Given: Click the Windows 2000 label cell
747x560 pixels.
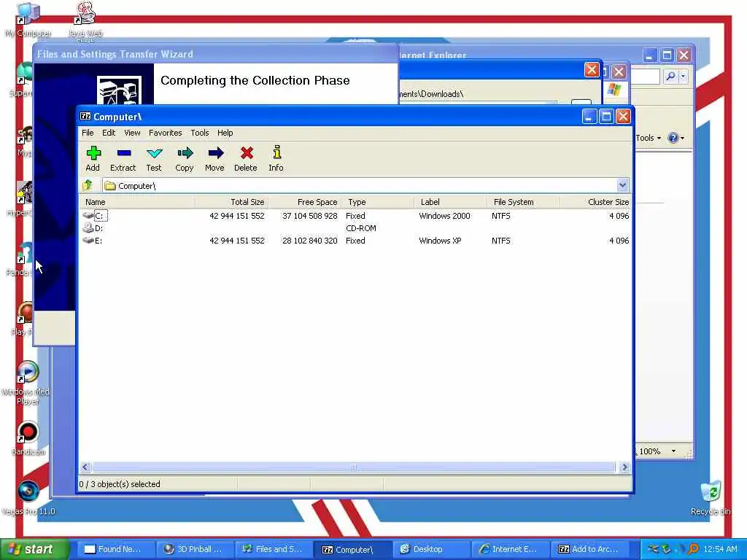Looking at the screenshot, I should [444, 216].
